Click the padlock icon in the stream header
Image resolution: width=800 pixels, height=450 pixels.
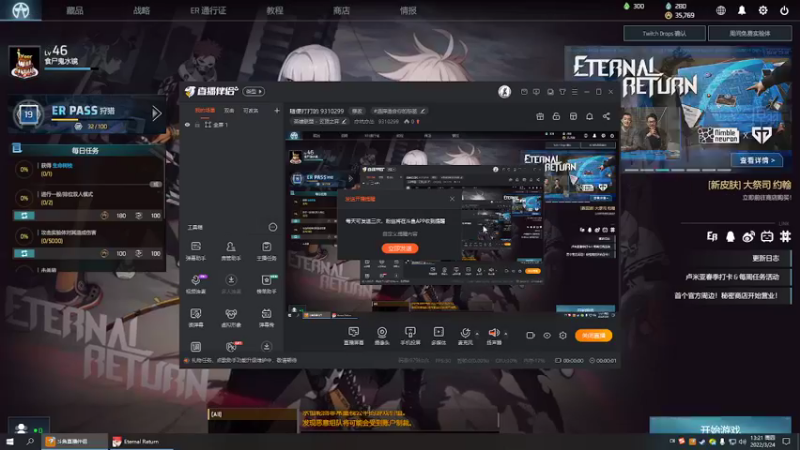point(556,116)
